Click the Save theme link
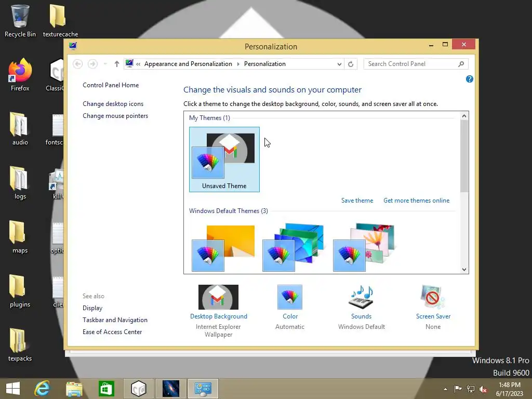532x399 pixels. point(357,201)
